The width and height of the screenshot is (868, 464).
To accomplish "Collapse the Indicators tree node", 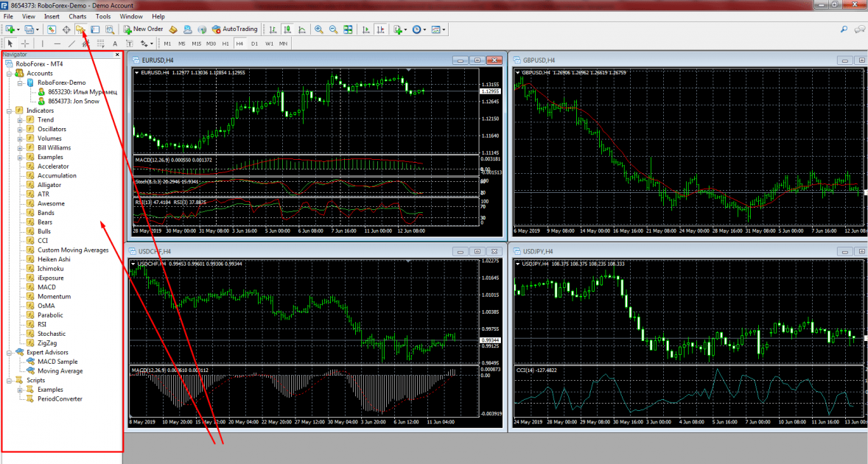I will pos(10,110).
